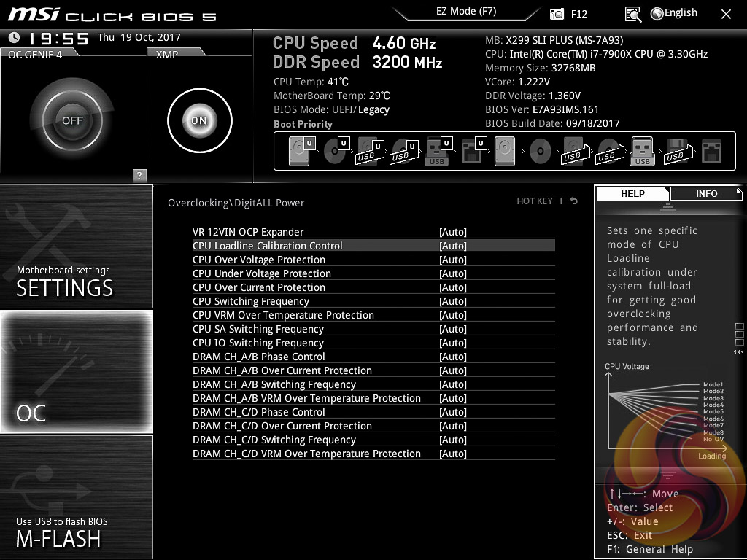Select UEFI network boot device icon
747x560 pixels.
tap(473, 151)
